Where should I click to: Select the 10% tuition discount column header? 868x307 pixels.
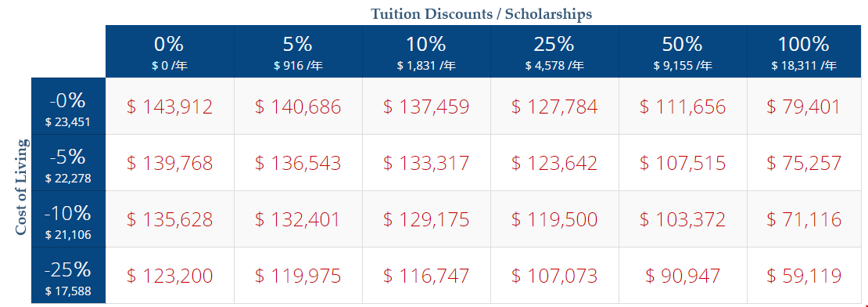pyautogui.click(x=426, y=52)
